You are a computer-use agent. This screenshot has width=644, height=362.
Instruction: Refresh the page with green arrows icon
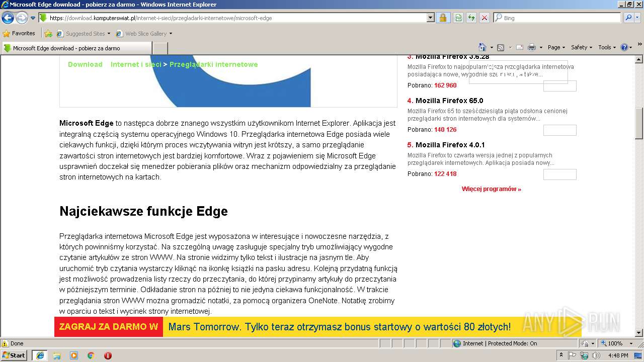[471, 18]
